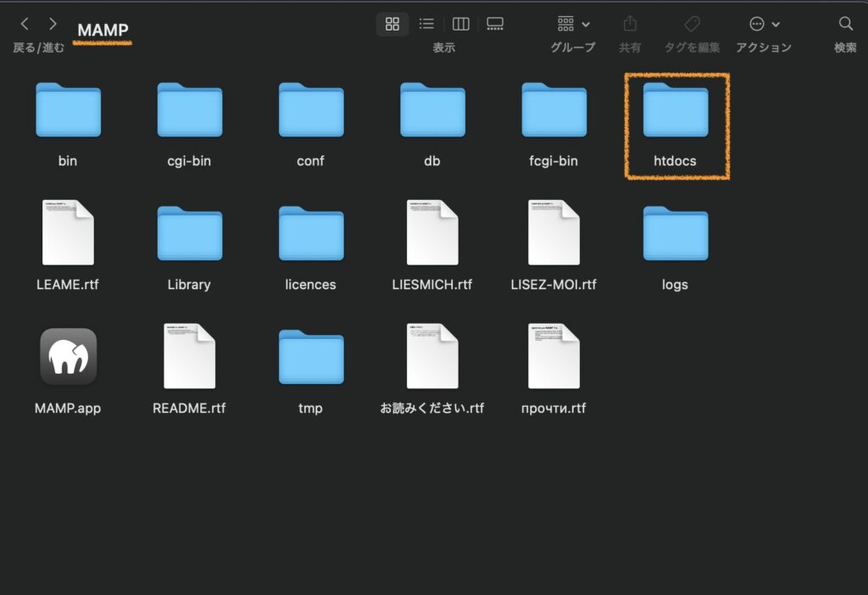Select the MAMP.app elephant icon
The height and width of the screenshot is (595, 868).
[68, 357]
